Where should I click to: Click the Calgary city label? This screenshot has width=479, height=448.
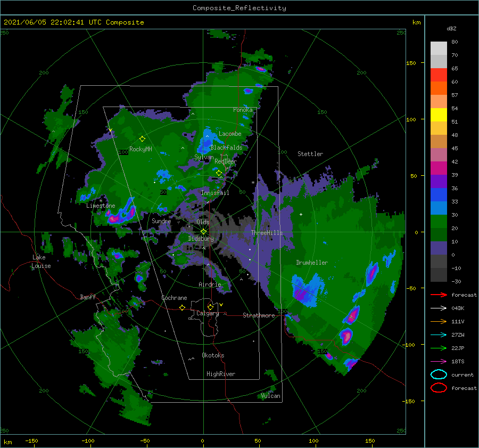(208, 313)
